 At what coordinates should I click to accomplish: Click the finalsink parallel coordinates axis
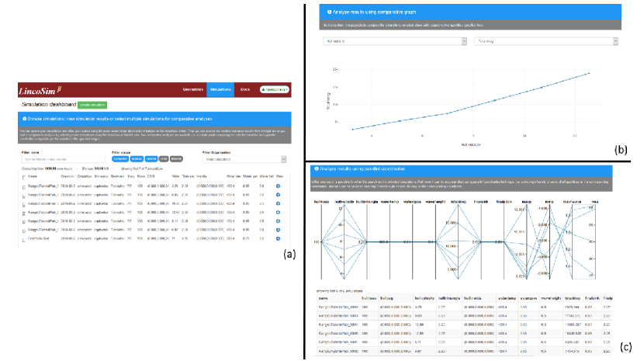[481, 241]
